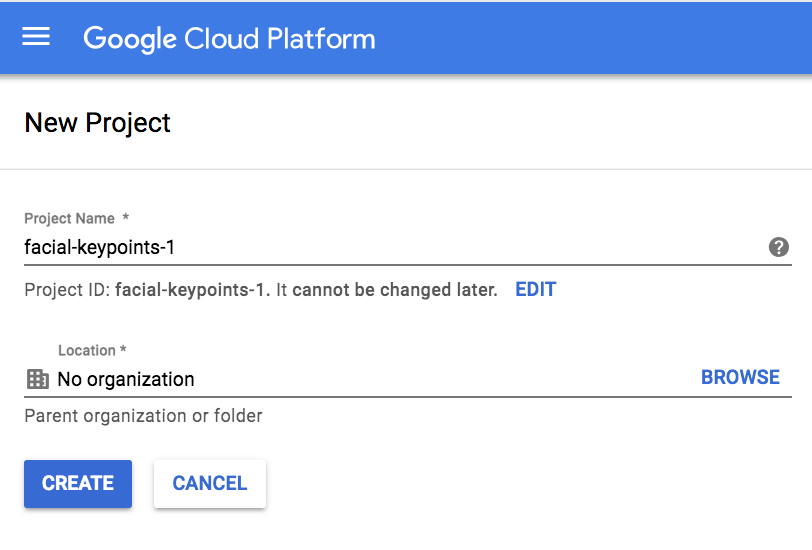
Task: Click the words 'Cloud Platform' in the header
Action: pyautogui.click(x=279, y=39)
